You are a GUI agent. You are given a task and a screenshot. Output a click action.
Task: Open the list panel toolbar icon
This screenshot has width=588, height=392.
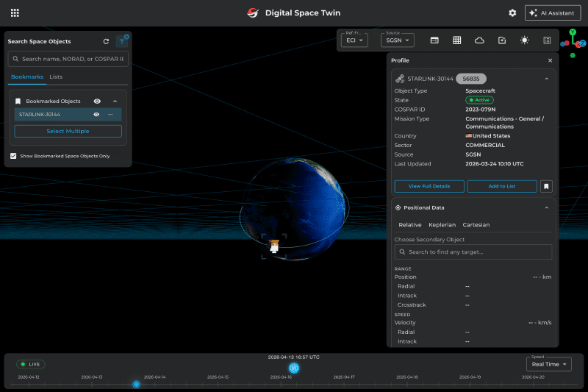(x=547, y=40)
